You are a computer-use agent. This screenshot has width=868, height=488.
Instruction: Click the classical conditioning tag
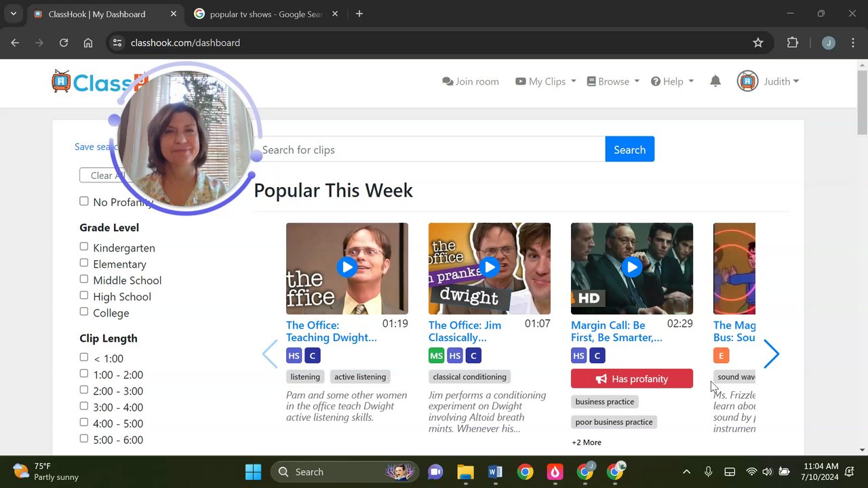[469, 377]
